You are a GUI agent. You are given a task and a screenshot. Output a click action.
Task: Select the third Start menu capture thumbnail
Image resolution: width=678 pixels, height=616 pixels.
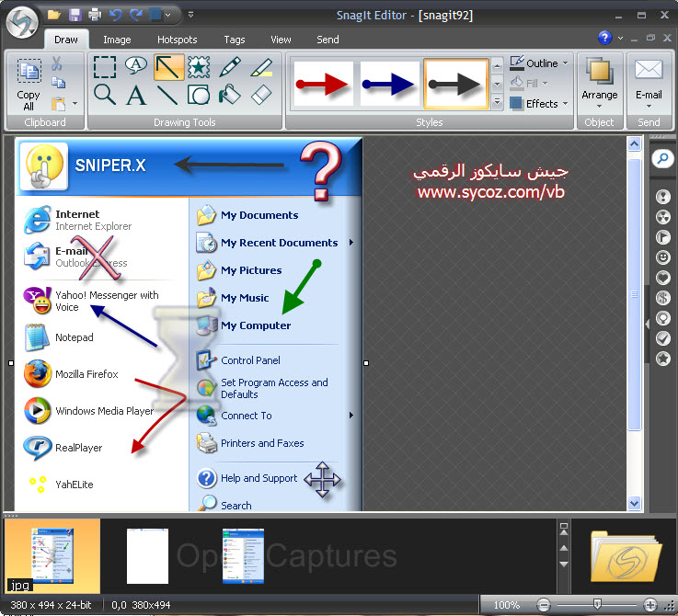(243, 556)
